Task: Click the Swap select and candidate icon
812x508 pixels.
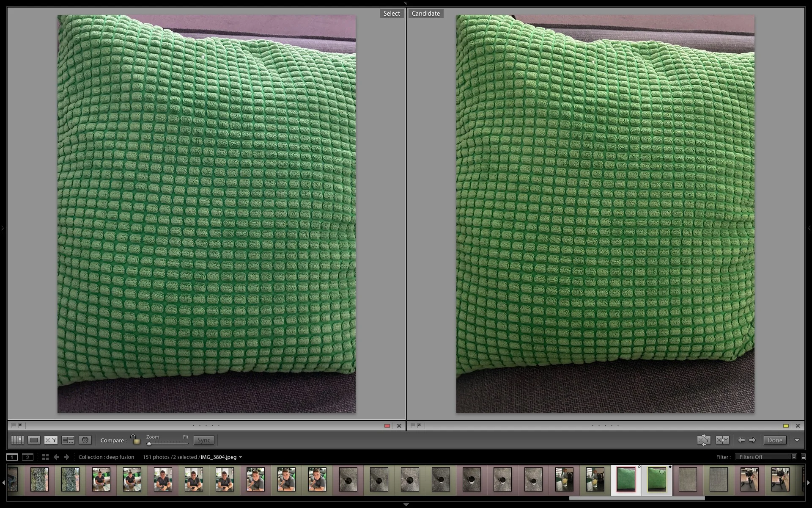Action: coord(704,440)
